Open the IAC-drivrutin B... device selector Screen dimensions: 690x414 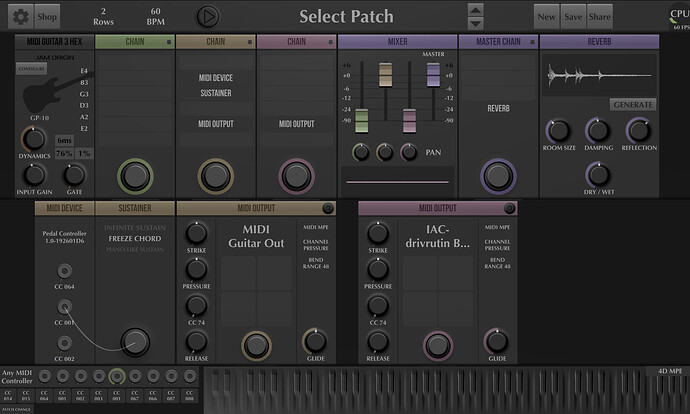click(437, 236)
